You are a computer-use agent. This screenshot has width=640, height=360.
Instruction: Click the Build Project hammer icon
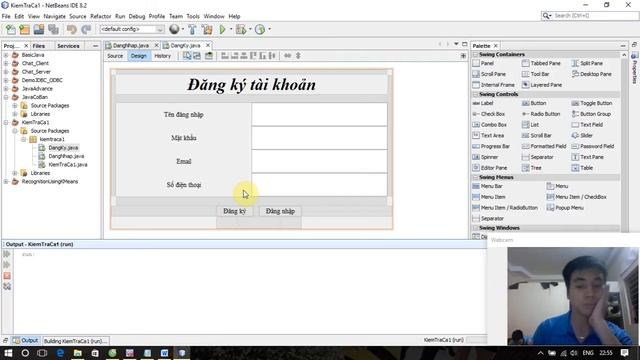click(x=192, y=29)
